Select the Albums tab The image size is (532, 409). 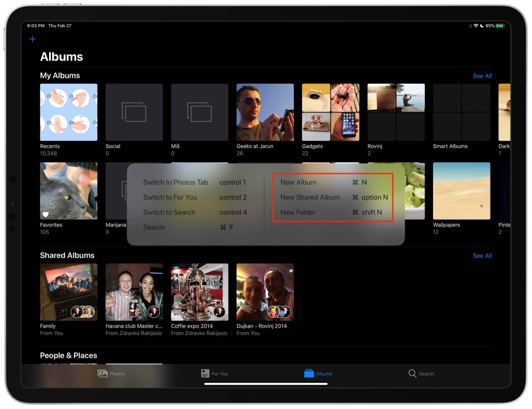click(x=318, y=374)
